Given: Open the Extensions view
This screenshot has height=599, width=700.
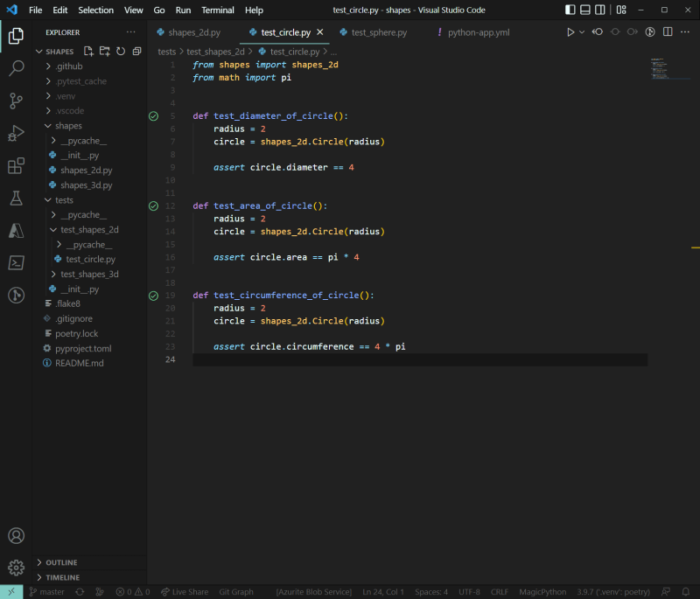Looking at the screenshot, I should 16,166.
